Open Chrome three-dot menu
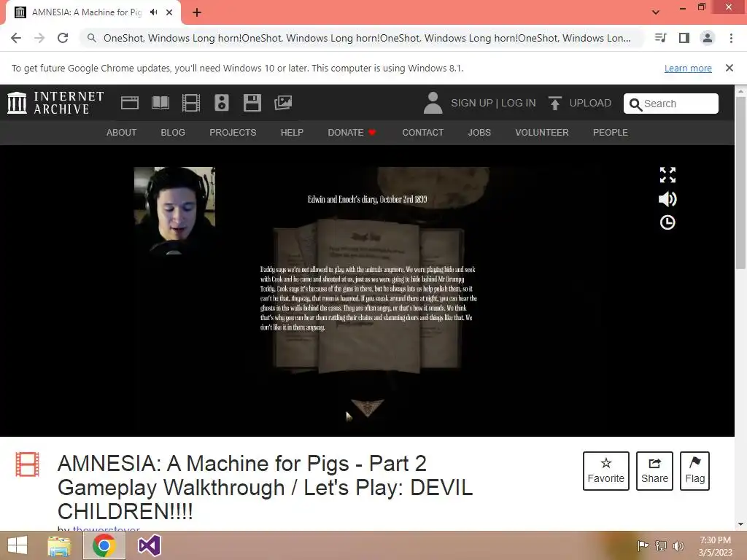 731,38
